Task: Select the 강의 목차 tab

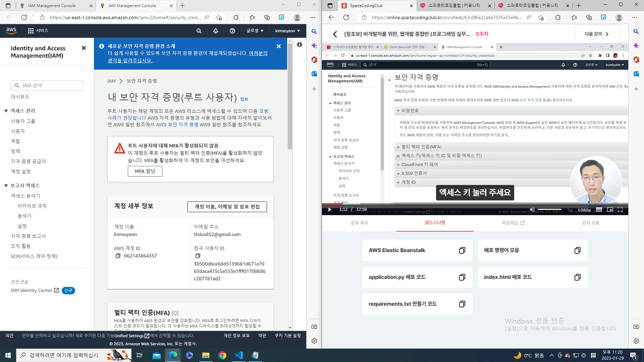Action: click(x=359, y=223)
